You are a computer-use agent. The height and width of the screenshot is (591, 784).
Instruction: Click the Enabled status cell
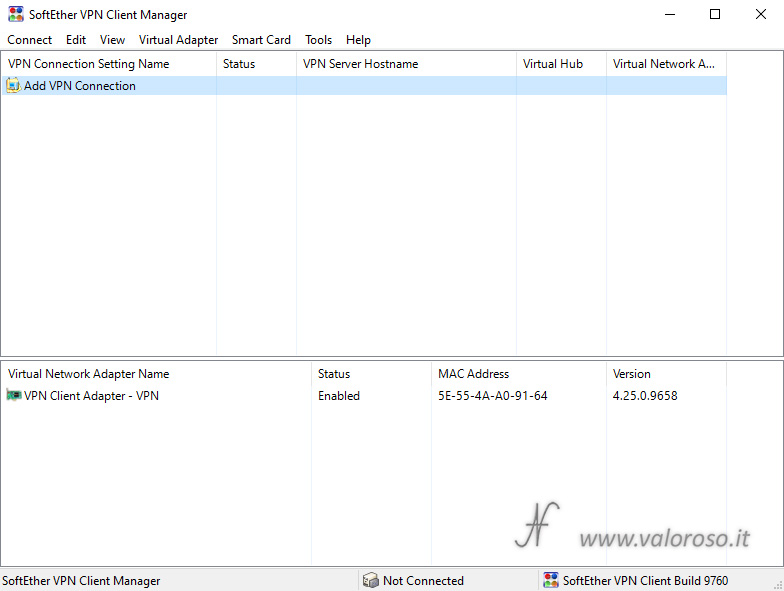pos(339,396)
